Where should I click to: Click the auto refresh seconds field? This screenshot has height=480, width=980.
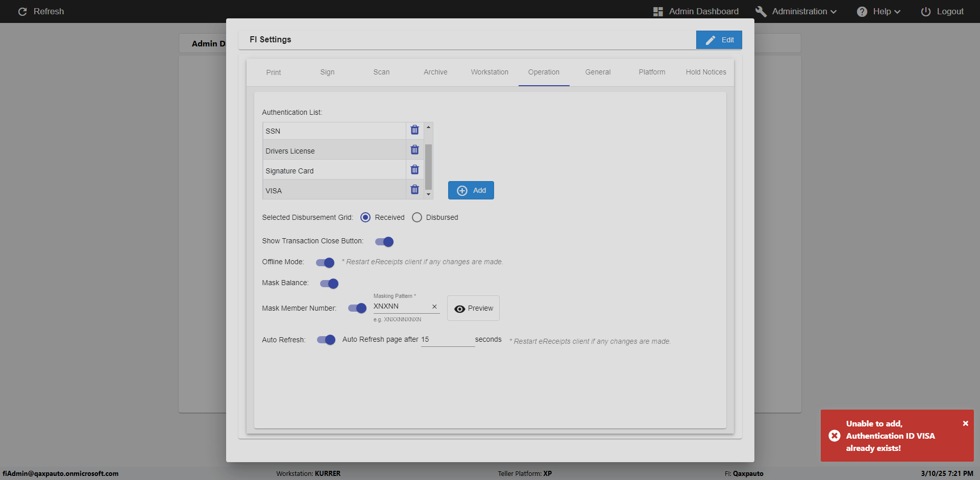[x=448, y=340]
